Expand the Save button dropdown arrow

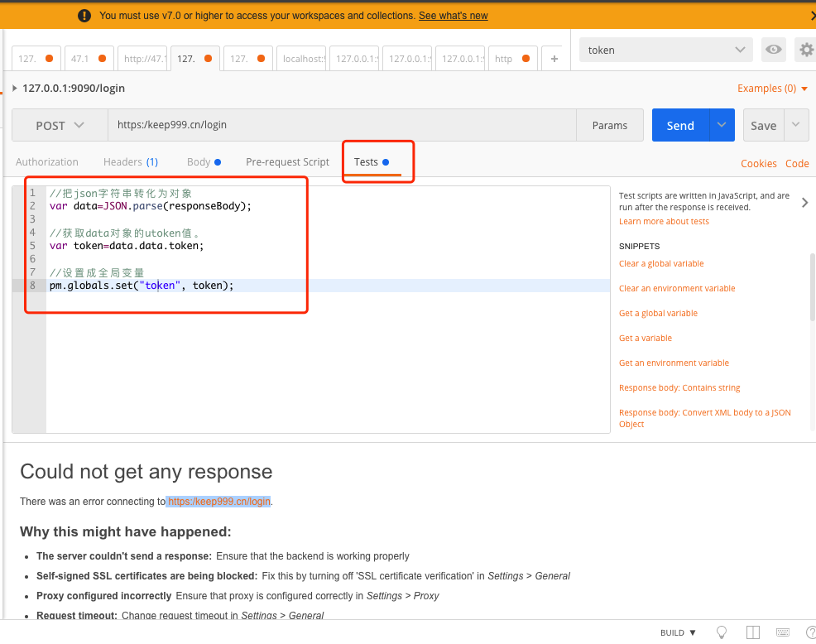point(796,125)
